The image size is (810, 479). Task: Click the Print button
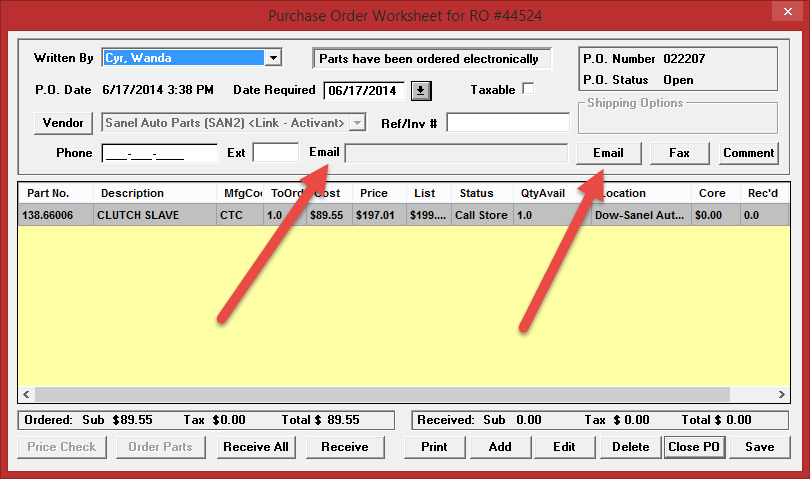[x=434, y=447]
